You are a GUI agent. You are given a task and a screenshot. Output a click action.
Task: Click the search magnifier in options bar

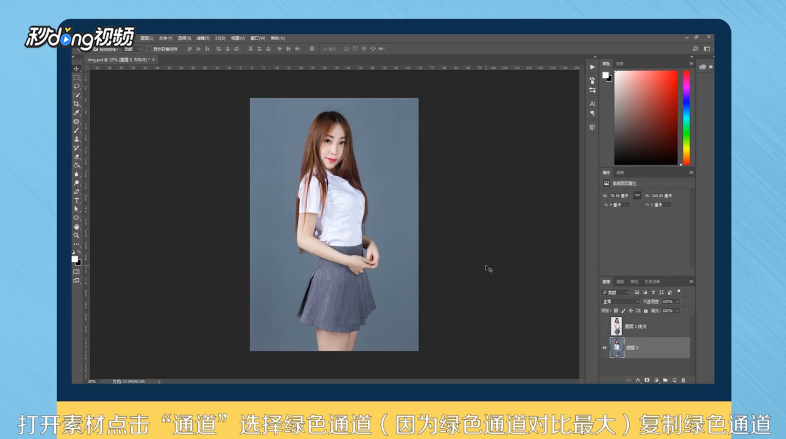pos(695,49)
